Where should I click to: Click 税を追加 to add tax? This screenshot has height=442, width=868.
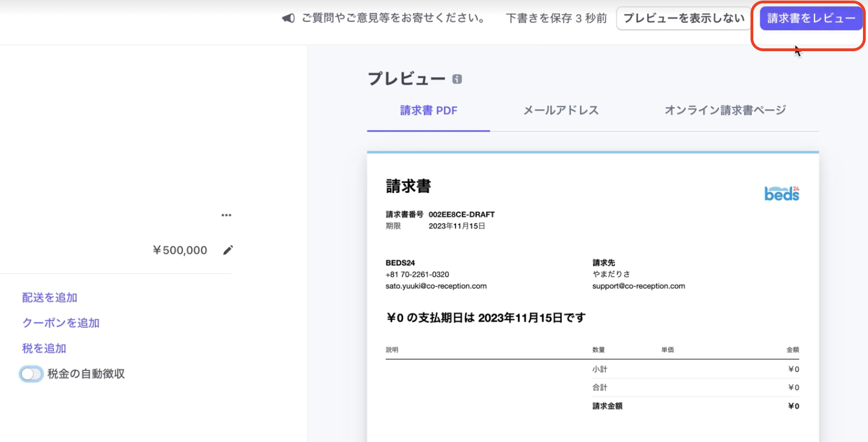tap(44, 348)
